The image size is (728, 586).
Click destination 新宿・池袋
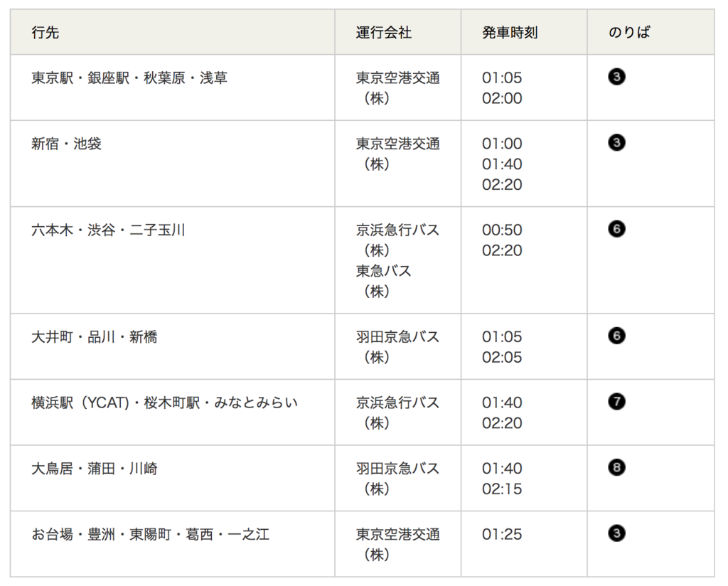click(66, 144)
